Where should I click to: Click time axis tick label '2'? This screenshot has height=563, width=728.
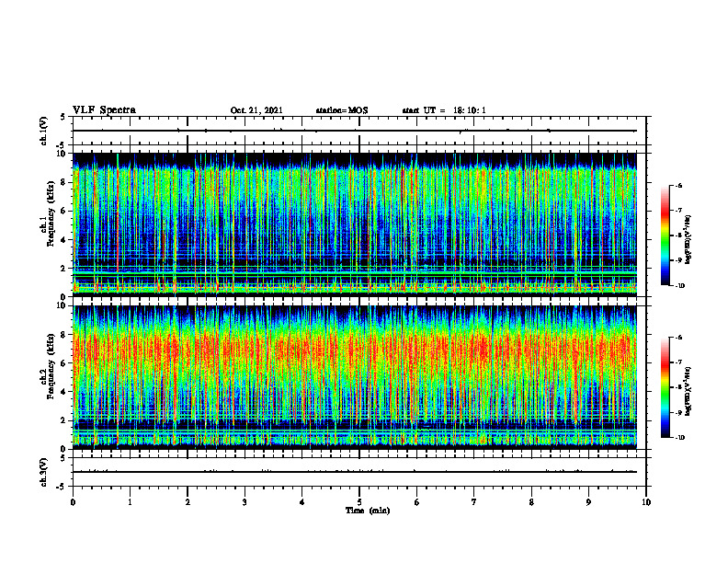click(188, 501)
